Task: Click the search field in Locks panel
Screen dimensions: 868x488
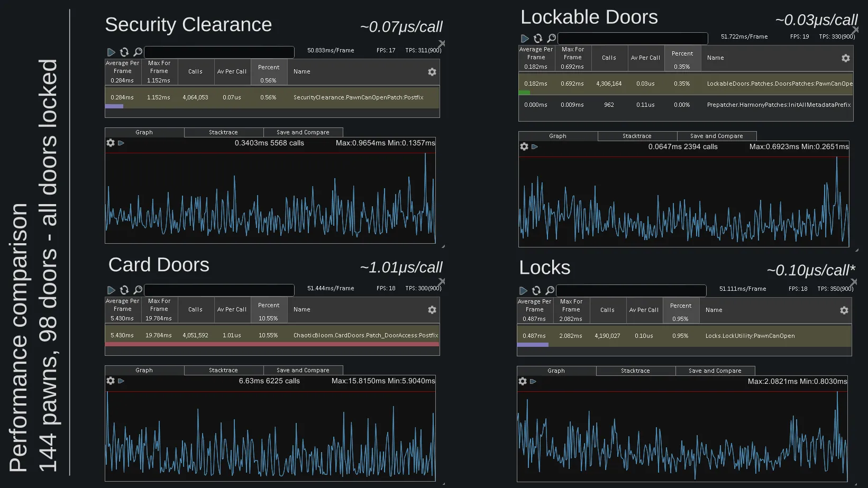Action: [631, 291]
